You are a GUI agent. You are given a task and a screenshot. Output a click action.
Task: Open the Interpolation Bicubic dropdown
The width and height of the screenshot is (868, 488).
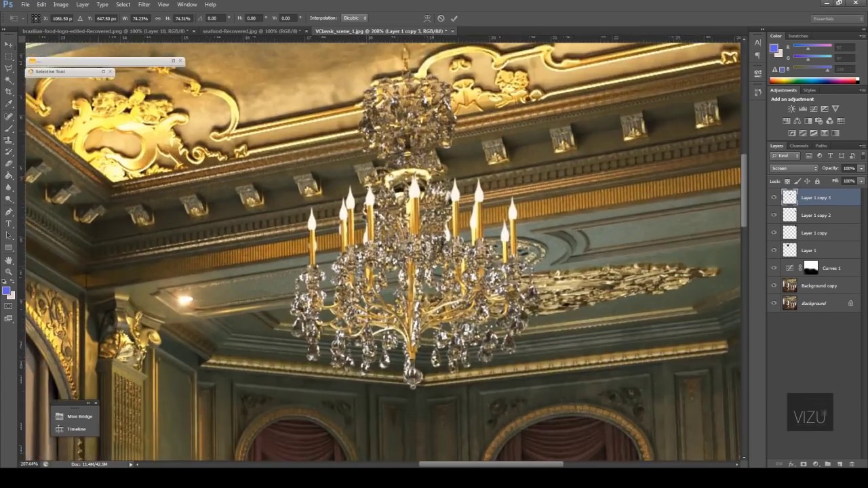pyautogui.click(x=355, y=18)
